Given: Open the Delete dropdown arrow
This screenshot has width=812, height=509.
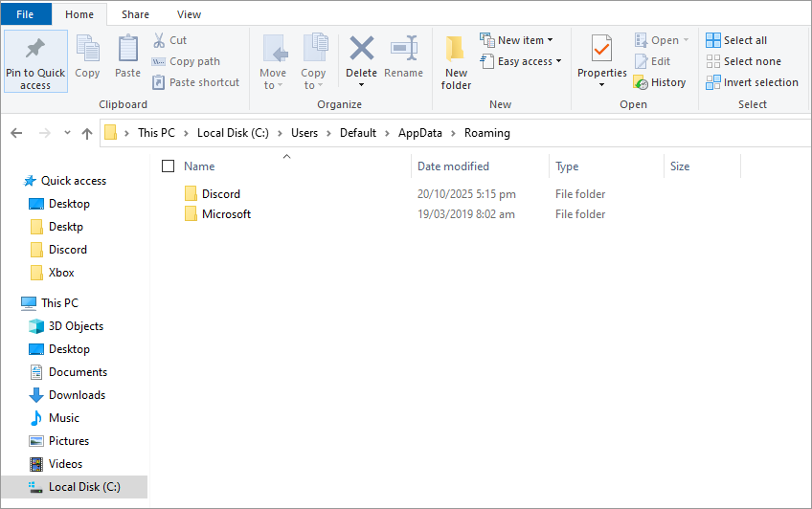Looking at the screenshot, I should 361,85.
